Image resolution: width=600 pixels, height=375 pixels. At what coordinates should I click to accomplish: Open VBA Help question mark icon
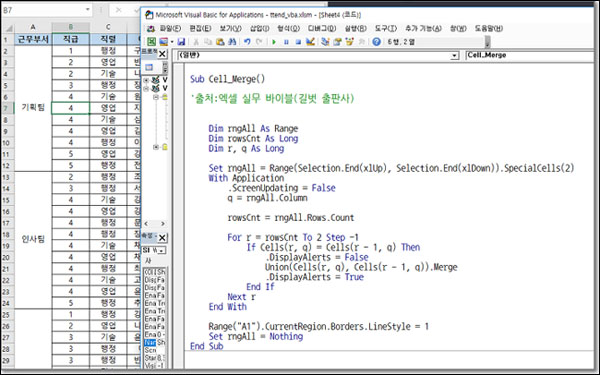tap(376, 42)
